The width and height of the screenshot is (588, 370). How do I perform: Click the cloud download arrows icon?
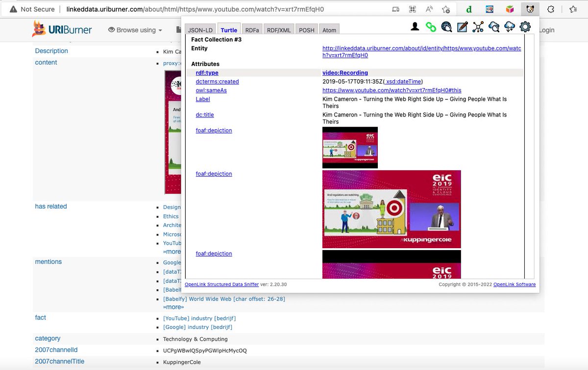[x=510, y=27]
